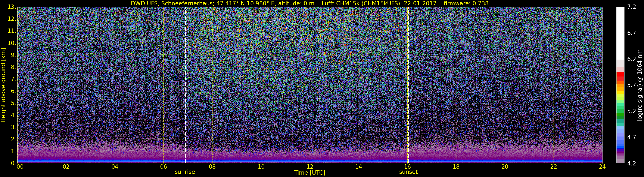This screenshot has width=644, height=177.
Task: Click the time axis tick label 10
Action: coord(261,167)
